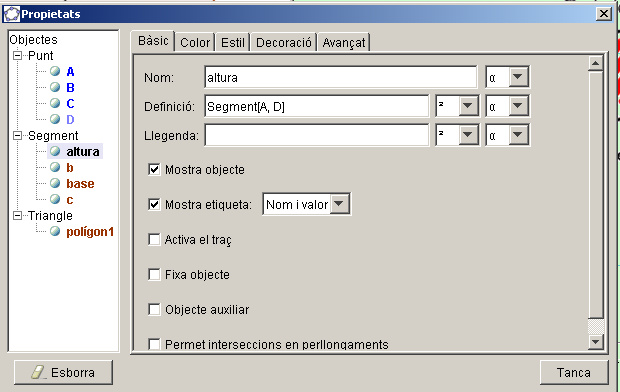The image size is (620, 392).
Task: Click the scrollbar up arrow
Action: (595, 63)
